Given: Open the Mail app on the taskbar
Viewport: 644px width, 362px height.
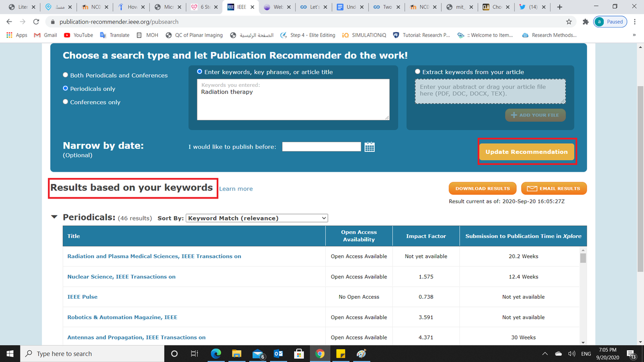Looking at the screenshot, I should tap(258, 353).
